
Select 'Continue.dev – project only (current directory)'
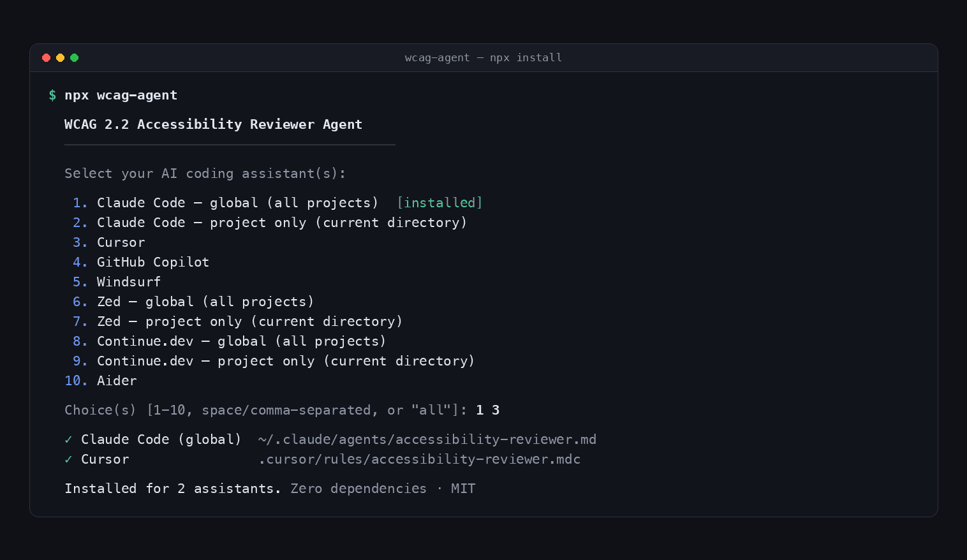click(286, 361)
